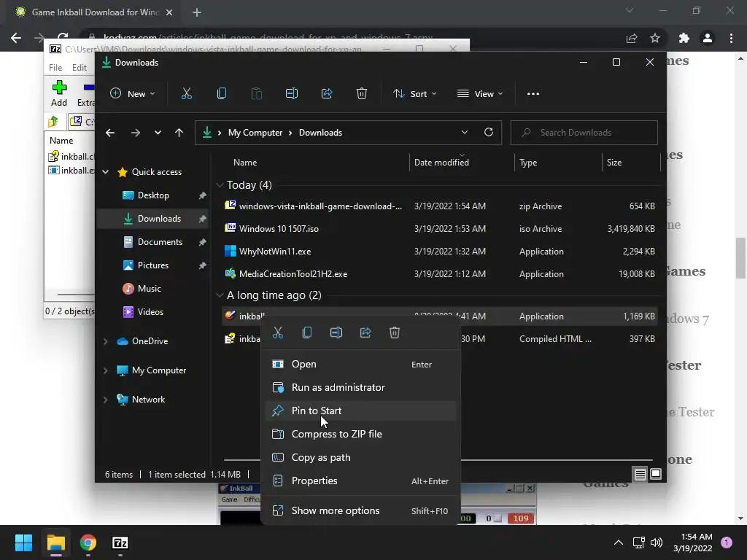Image resolution: width=747 pixels, height=560 pixels.
Task: Collapse the Today (4) group
Action: click(220, 185)
